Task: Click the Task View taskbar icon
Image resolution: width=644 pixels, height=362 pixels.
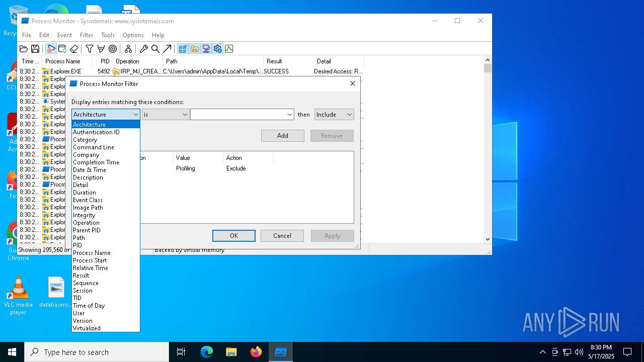Action: pyautogui.click(x=181, y=352)
